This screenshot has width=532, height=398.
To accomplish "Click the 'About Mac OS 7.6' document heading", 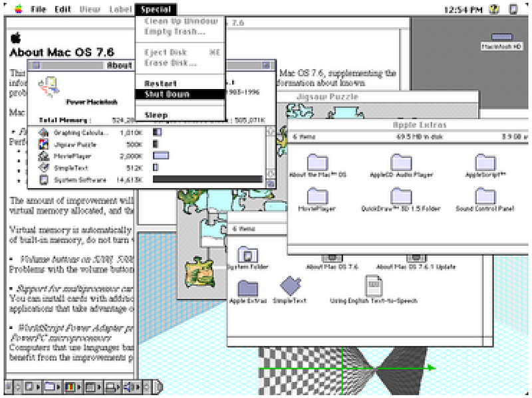I will 62,52.
